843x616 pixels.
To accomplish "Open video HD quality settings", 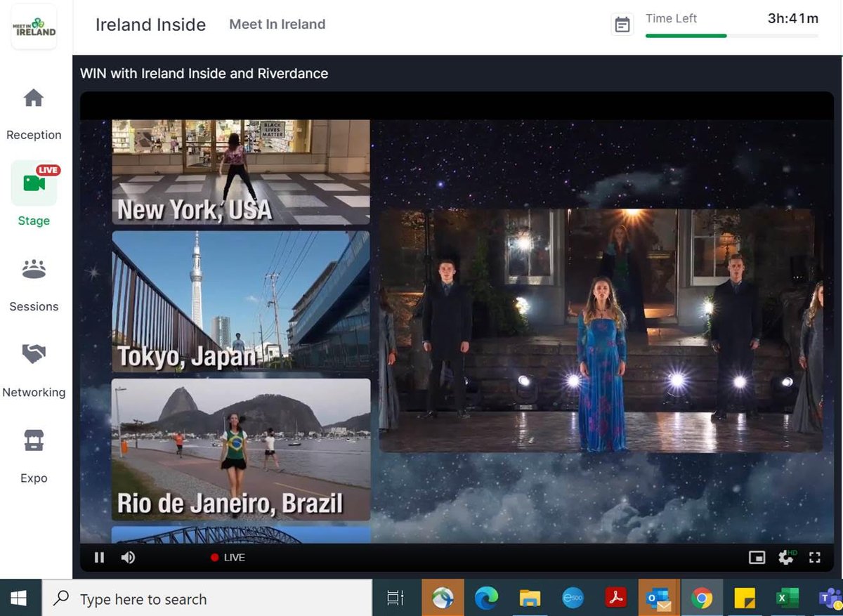I will tap(787, 557).
